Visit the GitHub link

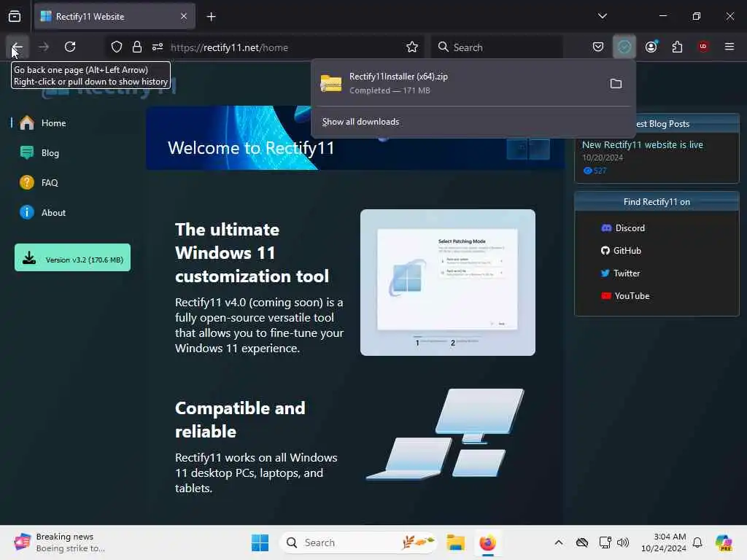(x=622, y=251)
